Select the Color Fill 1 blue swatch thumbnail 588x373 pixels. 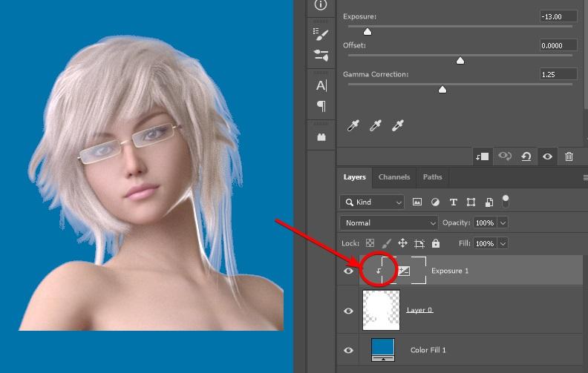(x=383, y=350)
